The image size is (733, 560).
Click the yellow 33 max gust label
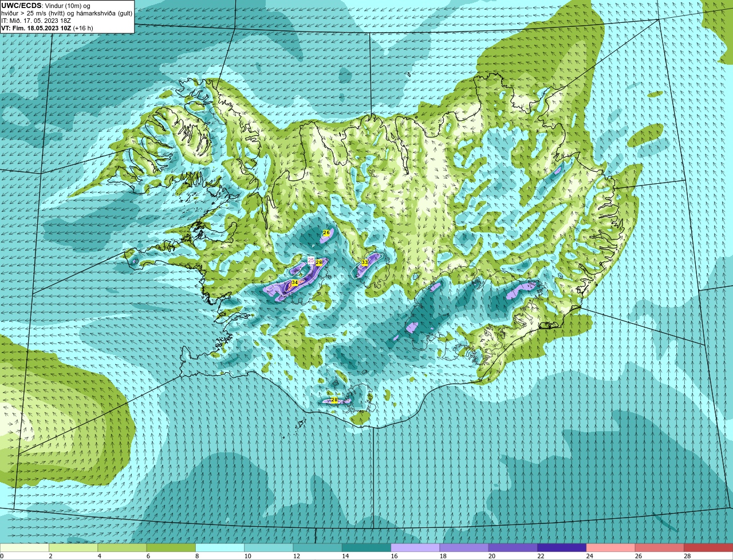tap(364, 262)
